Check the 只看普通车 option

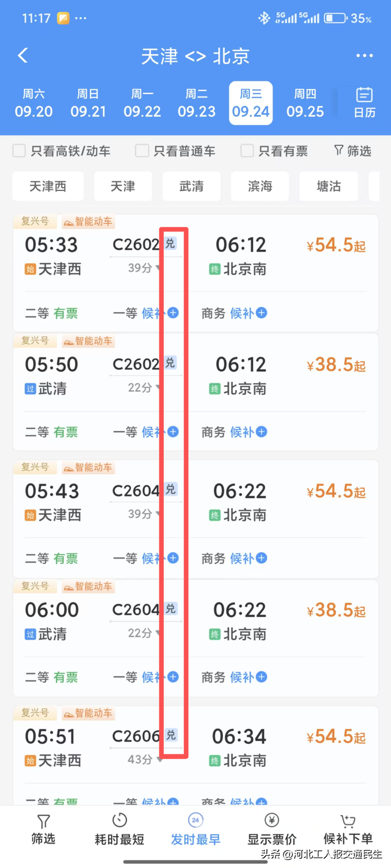(142, 151)
